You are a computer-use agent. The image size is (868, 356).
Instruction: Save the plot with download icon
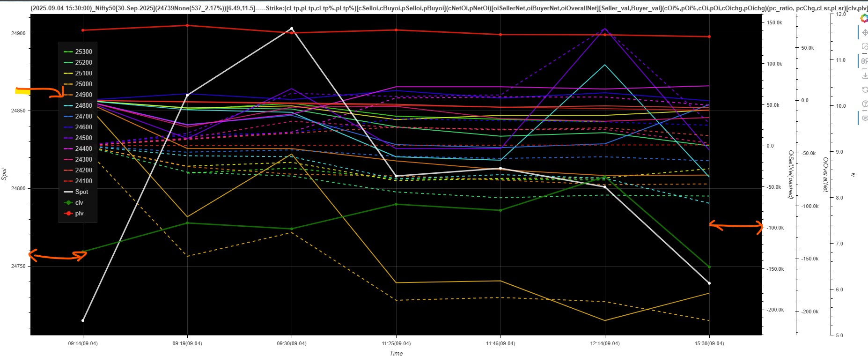click(864, 75)
